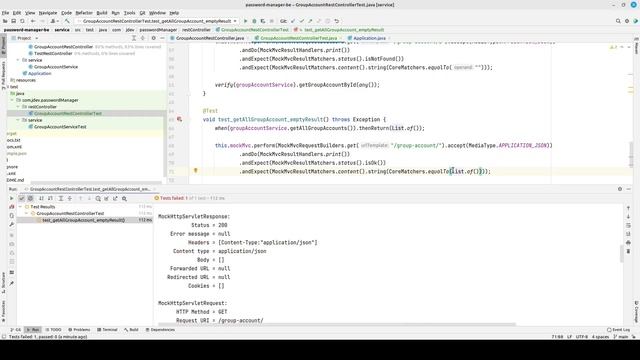Open the TODO tool window tab
The image size is (640, 360).
point(53,330)
